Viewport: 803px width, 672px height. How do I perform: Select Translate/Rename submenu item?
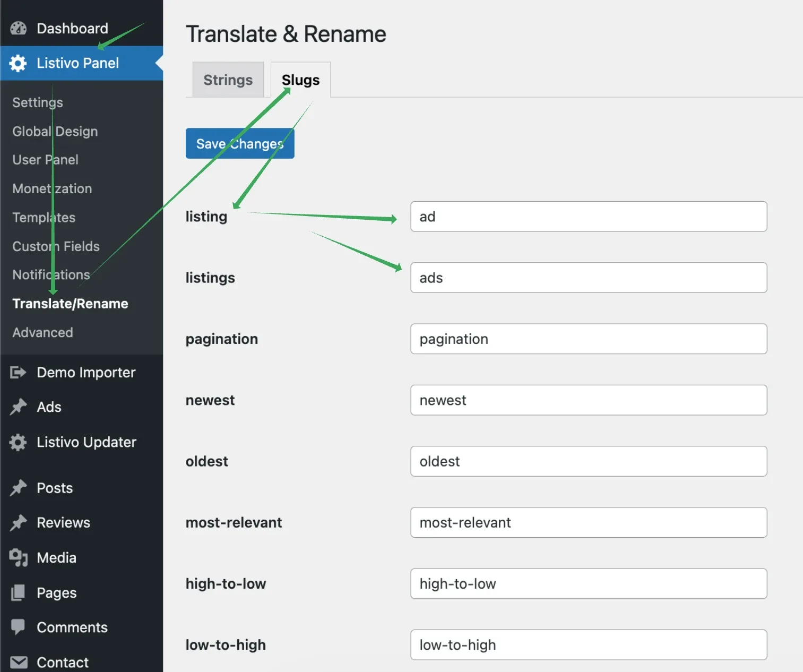click(70, 304)
